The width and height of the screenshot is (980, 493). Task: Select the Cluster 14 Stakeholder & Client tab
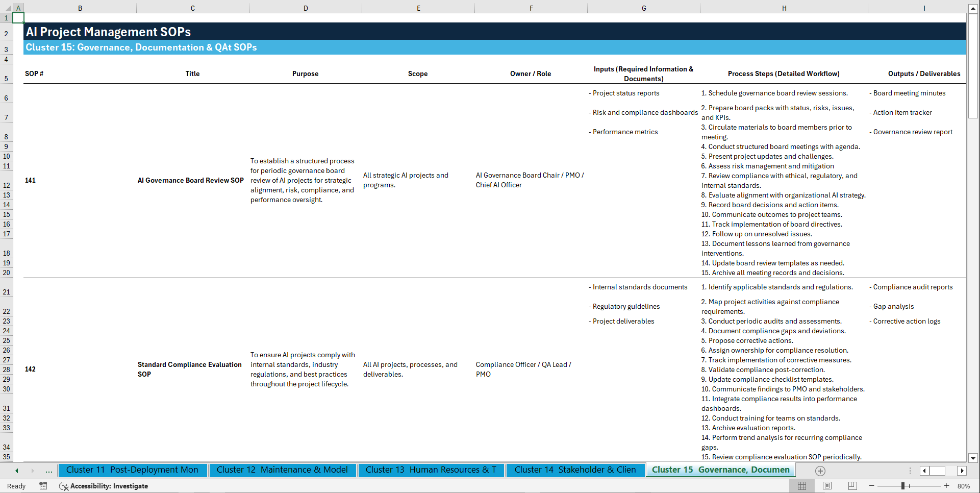tap(574, 470)
